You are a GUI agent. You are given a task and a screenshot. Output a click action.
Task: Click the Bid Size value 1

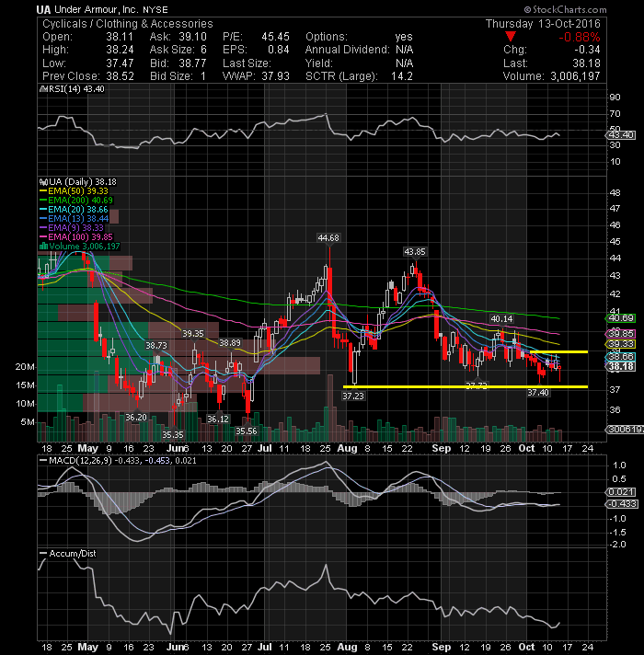point(203,76)
